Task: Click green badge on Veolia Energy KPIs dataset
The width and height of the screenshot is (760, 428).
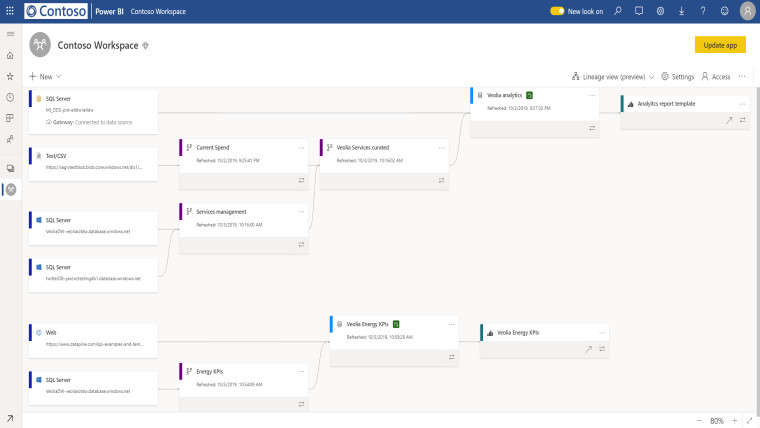Action: [396, 324]
